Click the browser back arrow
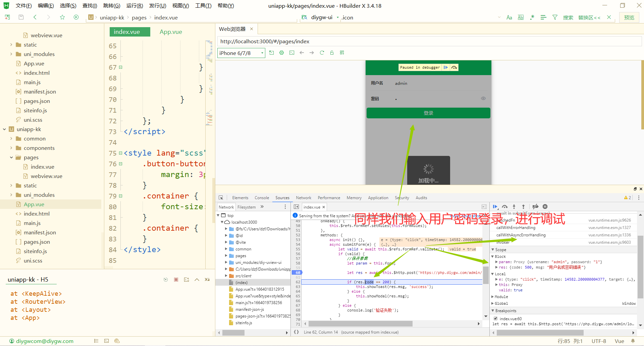 point(302,53)
